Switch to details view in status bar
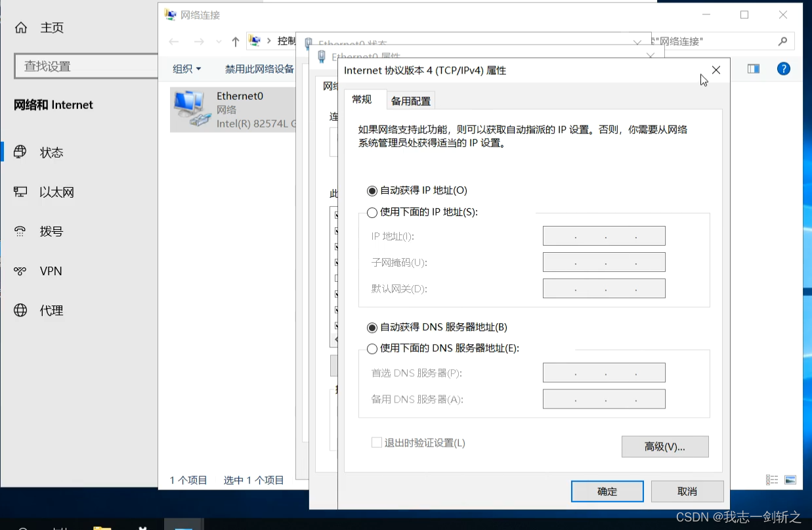The image size is (812, 530). click(x=772, y=480)
